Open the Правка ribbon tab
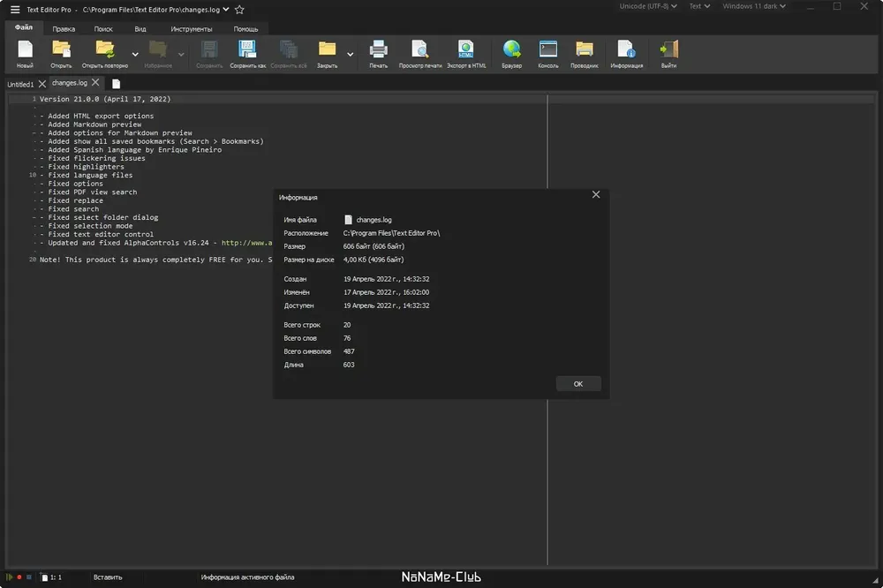 tap(64, 29)
